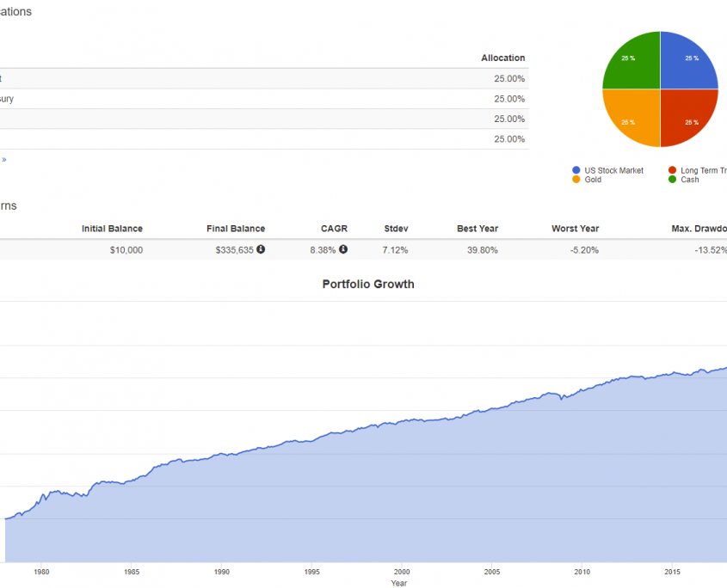Click the Stdev column header

(396, 229)
